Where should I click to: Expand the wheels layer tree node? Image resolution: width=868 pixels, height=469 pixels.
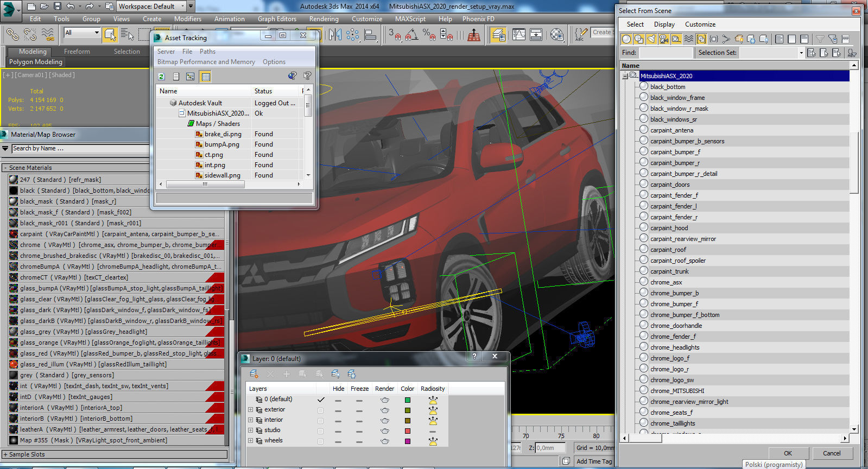coord(250,441)
